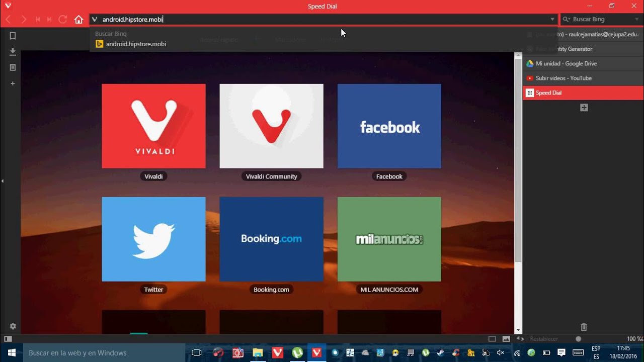Switch to Subir videos - YouTube tab
This screenshot has width=644, height=362.
click(x=583, y=78)
